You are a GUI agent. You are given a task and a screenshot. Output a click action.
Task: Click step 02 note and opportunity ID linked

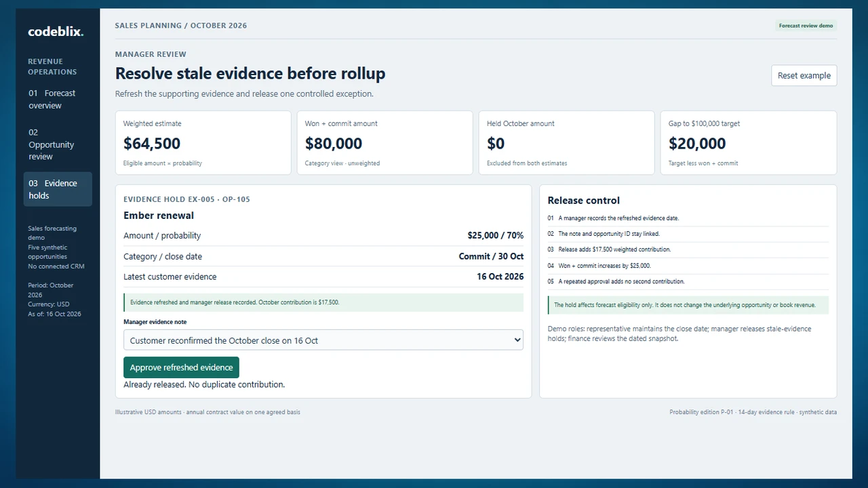pos(688,234)
